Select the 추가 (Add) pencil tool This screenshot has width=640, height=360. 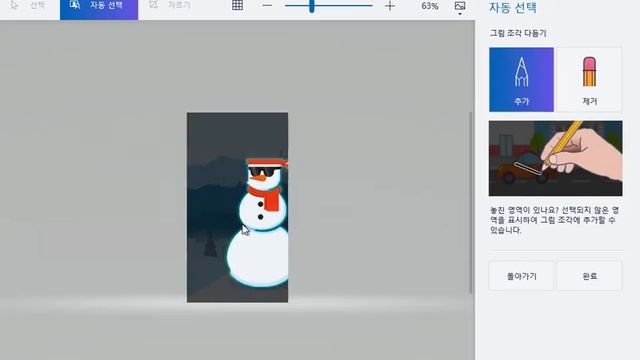[x=521, y=80]
